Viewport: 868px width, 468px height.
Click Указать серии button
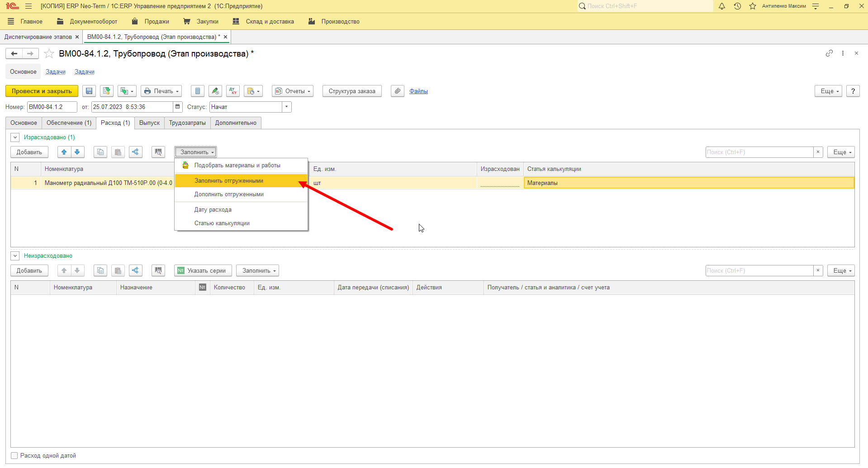(x=203, y=270)
